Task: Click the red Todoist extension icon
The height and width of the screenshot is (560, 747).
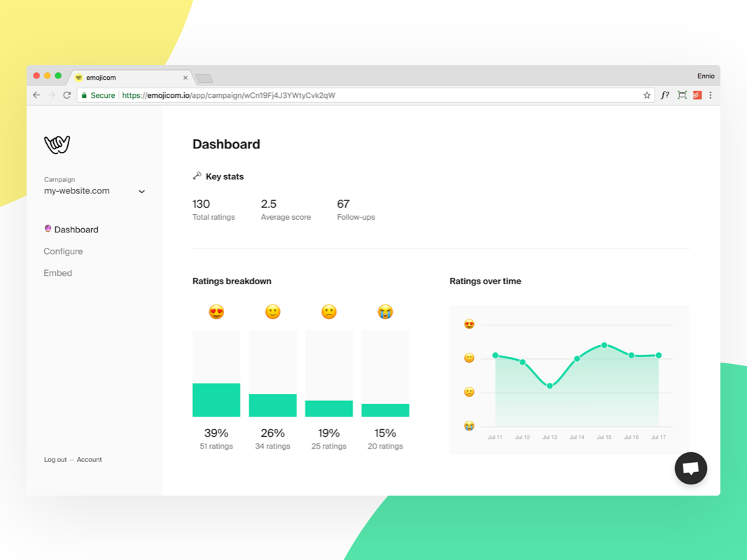Action: 697,95
